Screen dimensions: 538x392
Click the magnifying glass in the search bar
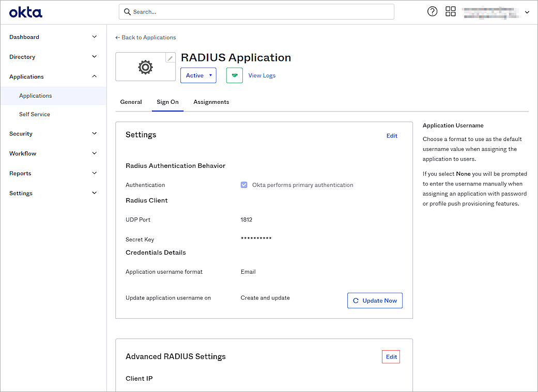tap(127, 11)
